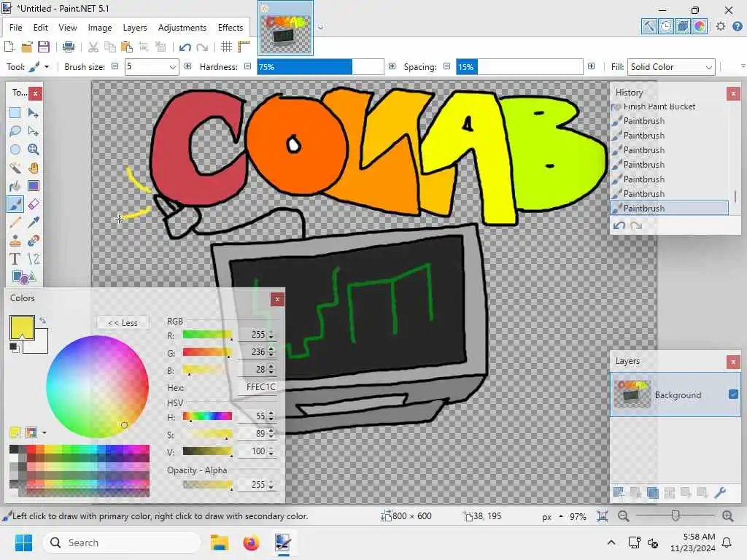Open the Edit menu
Screen dimensions: 747x560
tap(41, 28)
